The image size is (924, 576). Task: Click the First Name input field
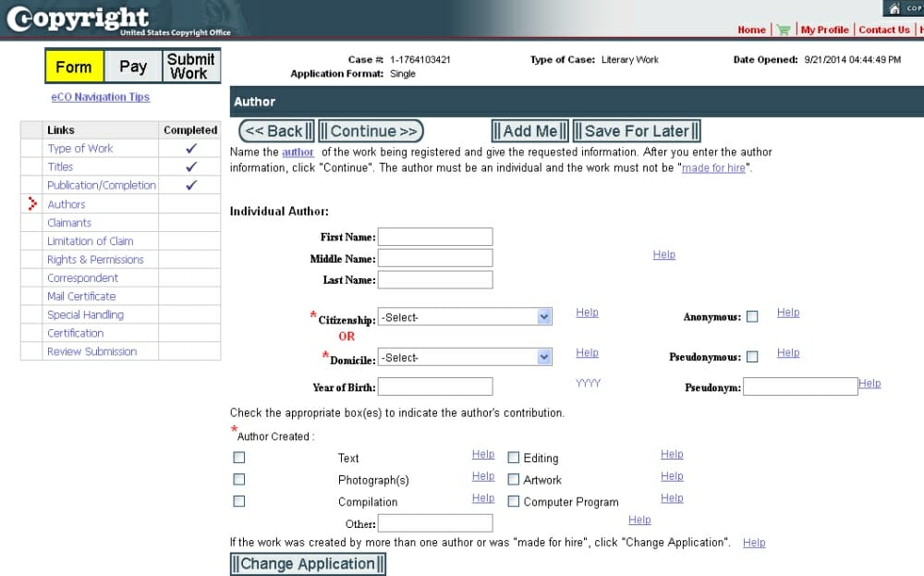coord(435,237)
